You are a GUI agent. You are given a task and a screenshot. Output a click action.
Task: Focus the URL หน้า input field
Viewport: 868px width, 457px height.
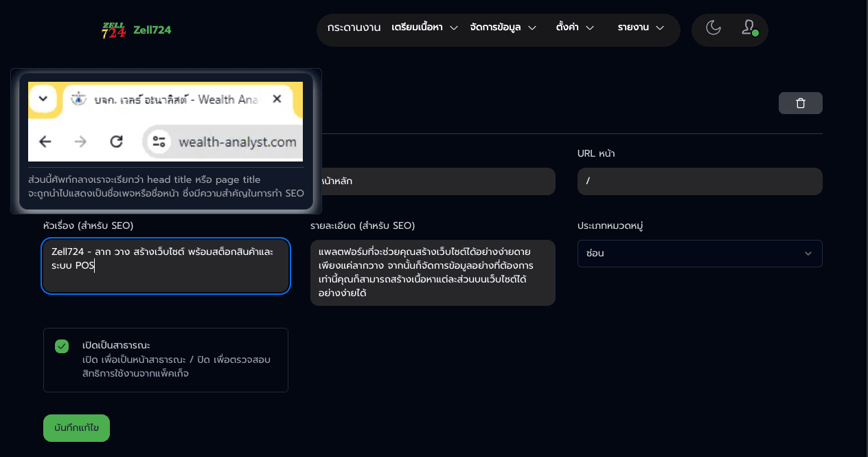pos(700,181)
